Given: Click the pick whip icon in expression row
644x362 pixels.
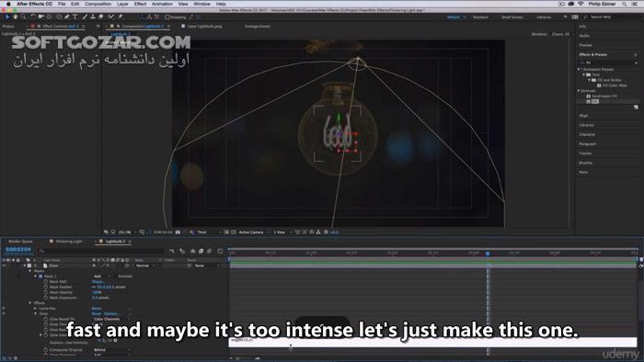Looking at the screenshot, I should 109,340.
